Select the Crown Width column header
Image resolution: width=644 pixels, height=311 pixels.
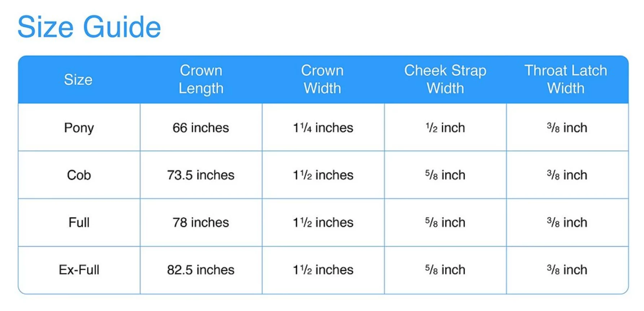click(x=322, y=79)
